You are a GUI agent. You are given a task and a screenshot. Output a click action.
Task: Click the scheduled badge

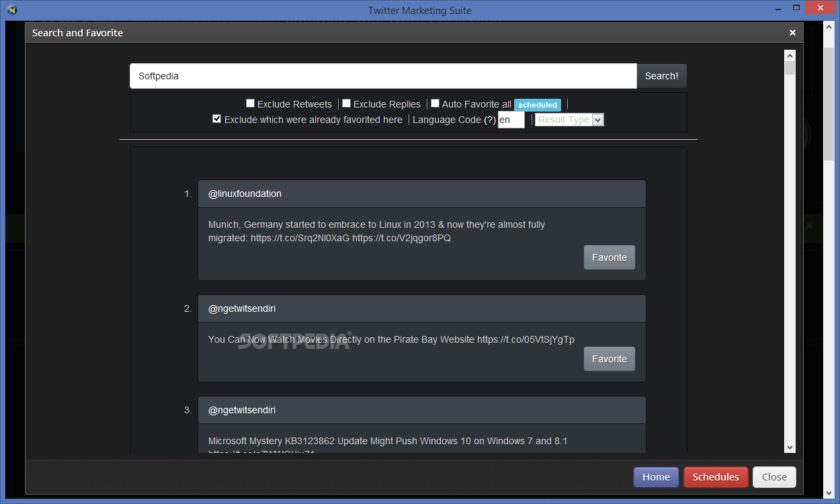click(x=538, y=105)
